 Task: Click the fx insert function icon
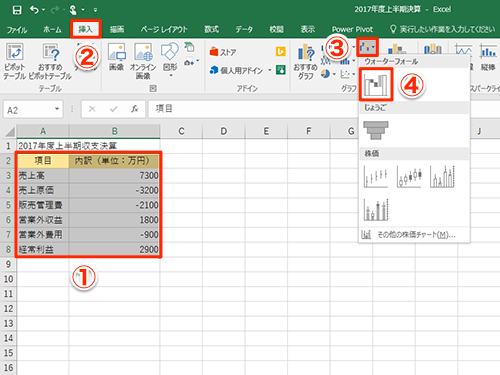[x=135, y=109]
